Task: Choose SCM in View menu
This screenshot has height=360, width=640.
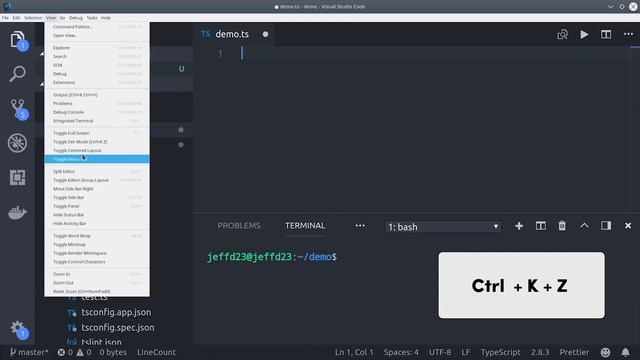Action: click(x=97, y=65)
